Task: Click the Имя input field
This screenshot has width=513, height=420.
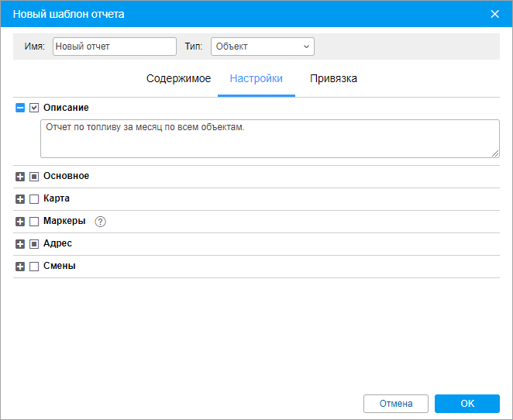Action: point(115,46)
